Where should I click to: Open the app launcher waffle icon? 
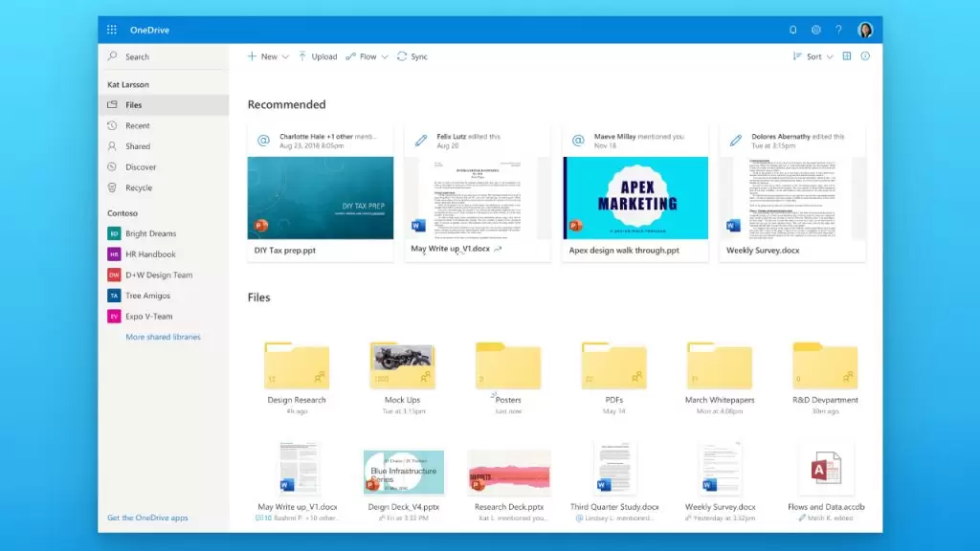(112, 30)
